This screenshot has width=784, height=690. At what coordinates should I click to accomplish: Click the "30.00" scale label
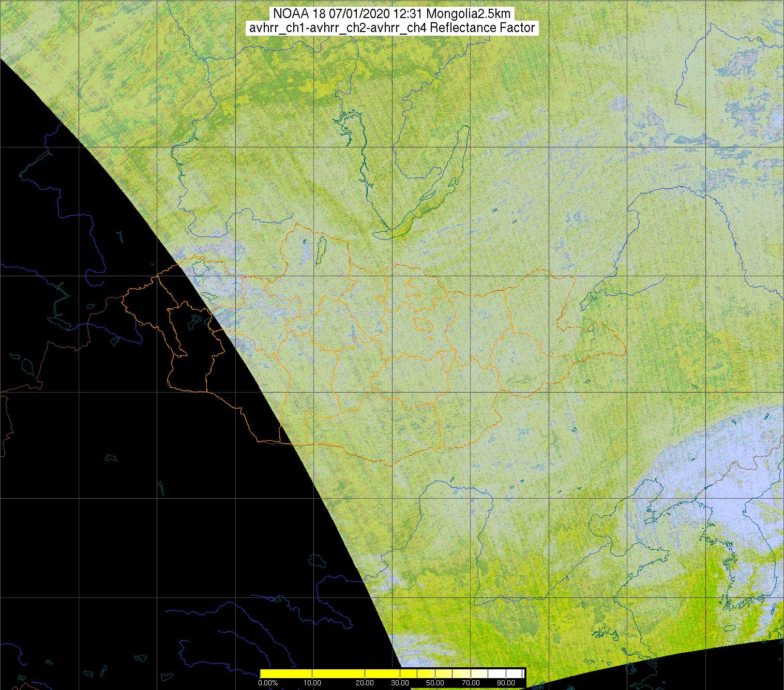coord(400,683)
